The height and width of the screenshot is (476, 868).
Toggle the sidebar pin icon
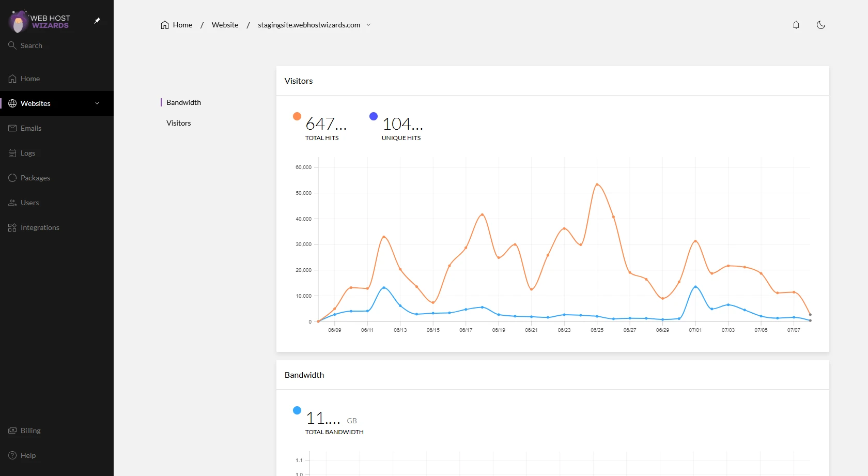click(97, 21)
